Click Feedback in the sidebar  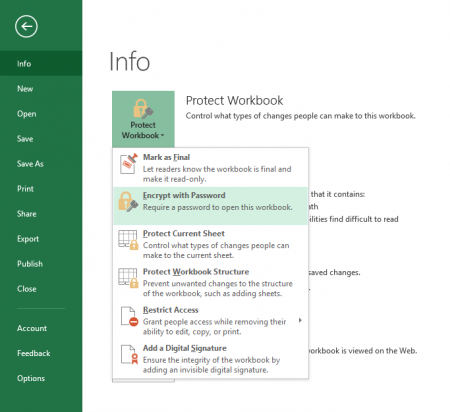(x=34, y=353)
